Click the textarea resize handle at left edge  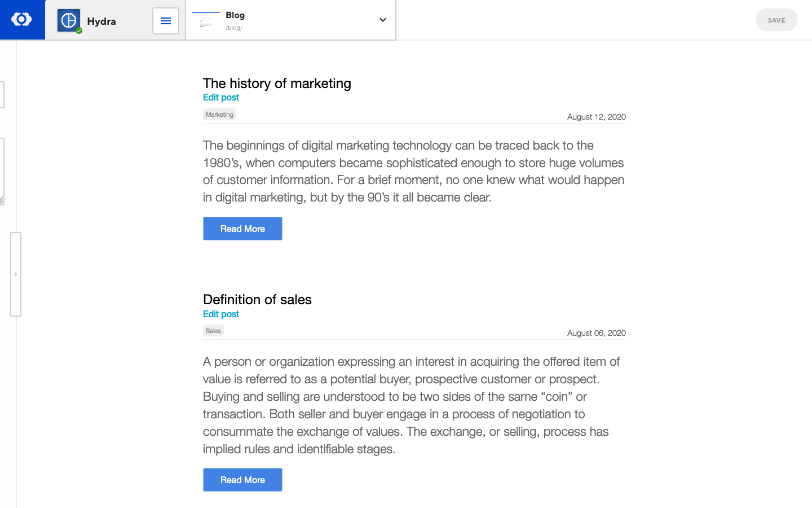[2, 201]
